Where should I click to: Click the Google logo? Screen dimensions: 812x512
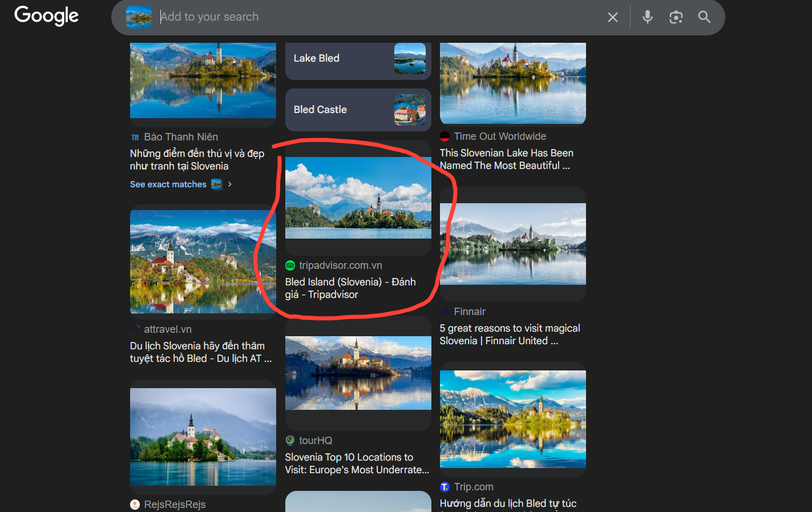47,16
